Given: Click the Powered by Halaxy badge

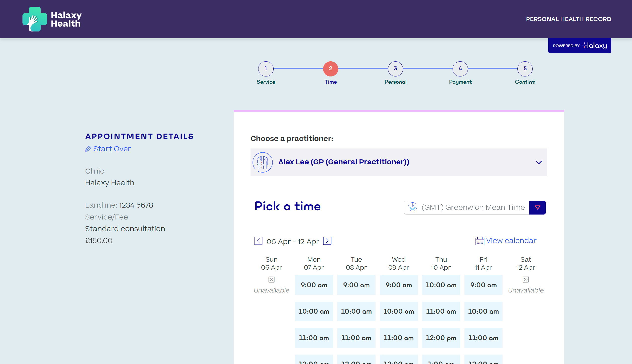Looking at the screenshot, I should point(580,46).
